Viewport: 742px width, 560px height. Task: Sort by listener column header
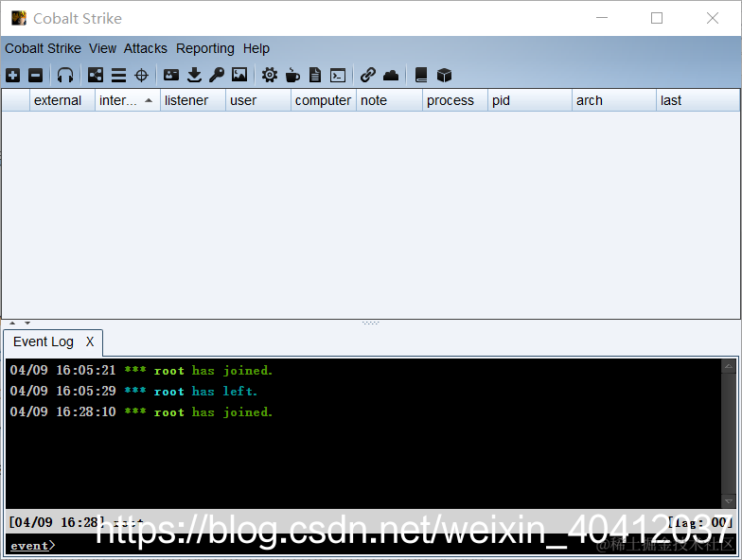coord(193,100)
